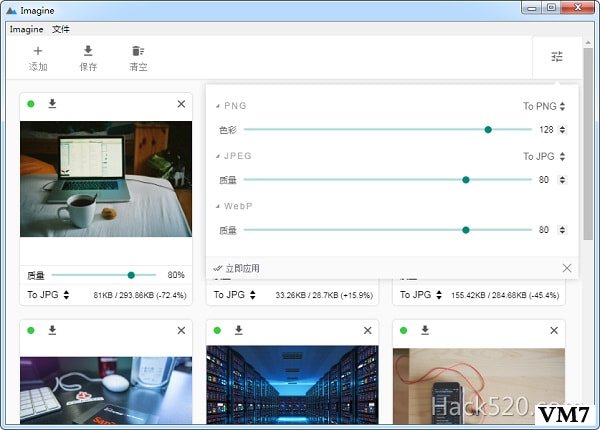Click the green status dot on the keyboard card
Viewport: 600px width, 430px height.
(31, 331)
